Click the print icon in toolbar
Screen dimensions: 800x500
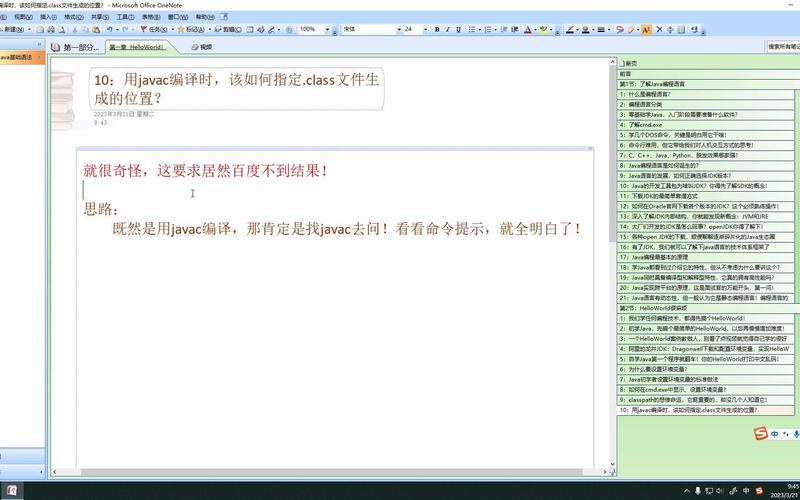point(51,30)
